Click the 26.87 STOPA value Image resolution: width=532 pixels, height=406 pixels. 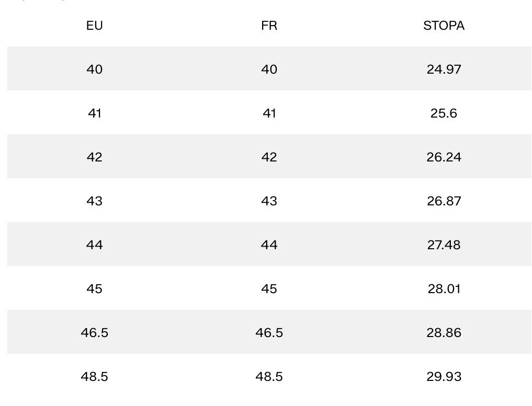444,201
